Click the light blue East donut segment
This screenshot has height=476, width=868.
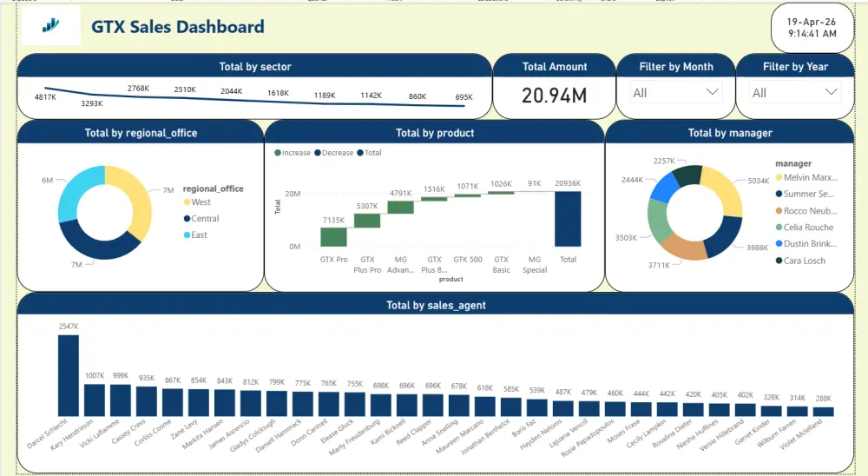(x=75, y=189)
